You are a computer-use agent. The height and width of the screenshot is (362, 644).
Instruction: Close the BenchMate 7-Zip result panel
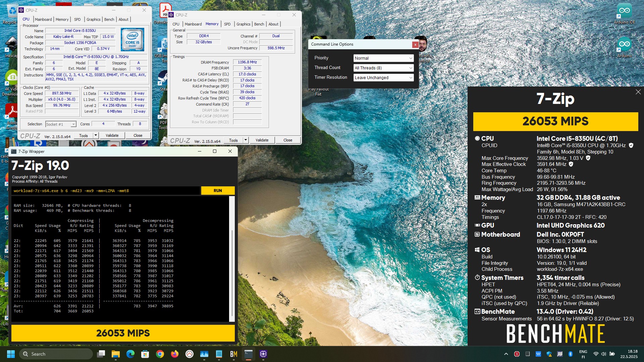coord(638,92)
